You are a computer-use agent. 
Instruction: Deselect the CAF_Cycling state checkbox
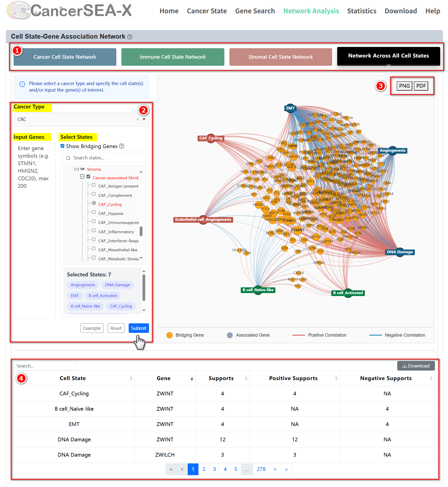click(x=94, y=203)
